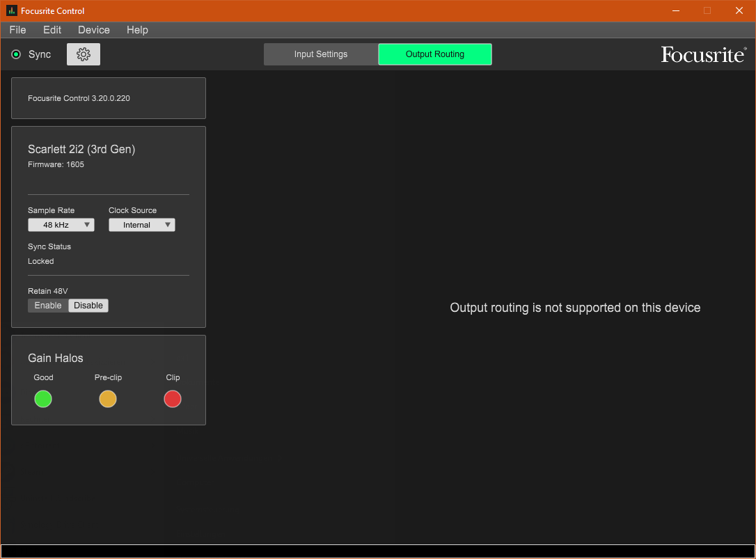The height and width of the screenshot is (559, 756).
Task: Disable Retain 48V
Action: (x=88, y=306)
